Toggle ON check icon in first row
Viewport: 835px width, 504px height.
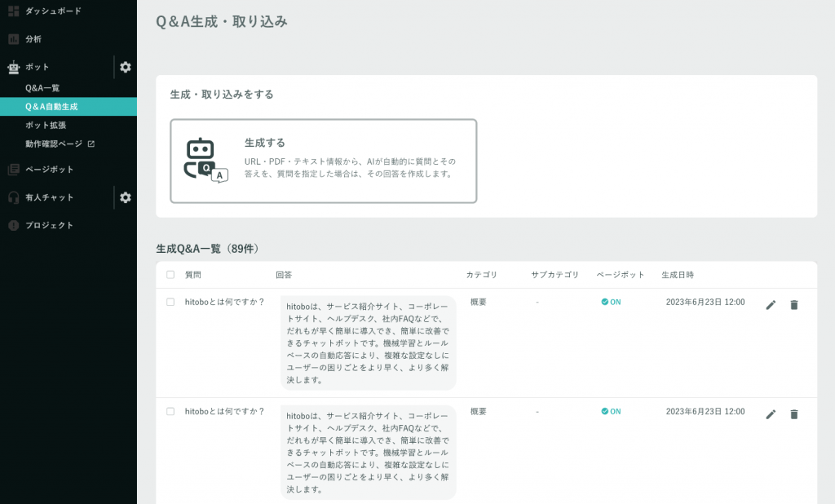click(605, 302)
